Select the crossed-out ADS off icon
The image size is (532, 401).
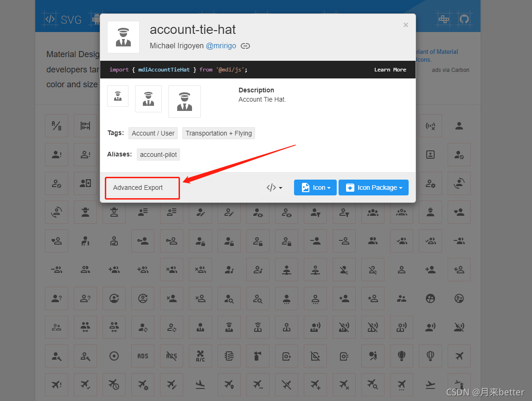pos(172,356)
